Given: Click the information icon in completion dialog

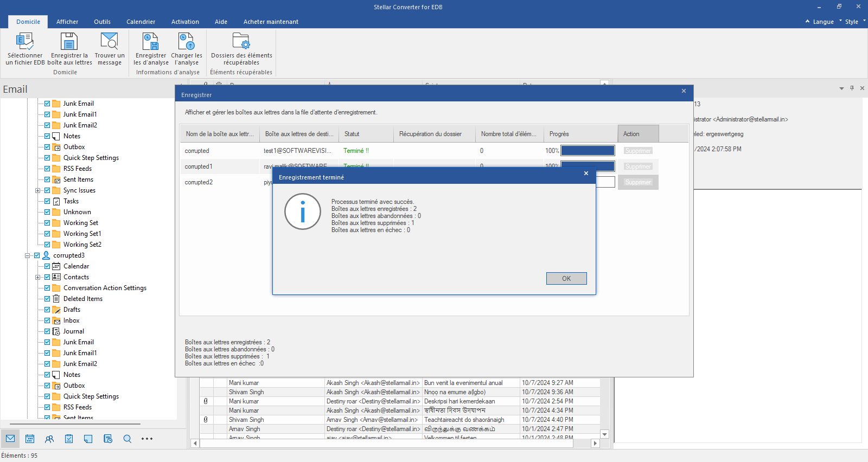Looking at the screenshot, I should pos(303,211).
